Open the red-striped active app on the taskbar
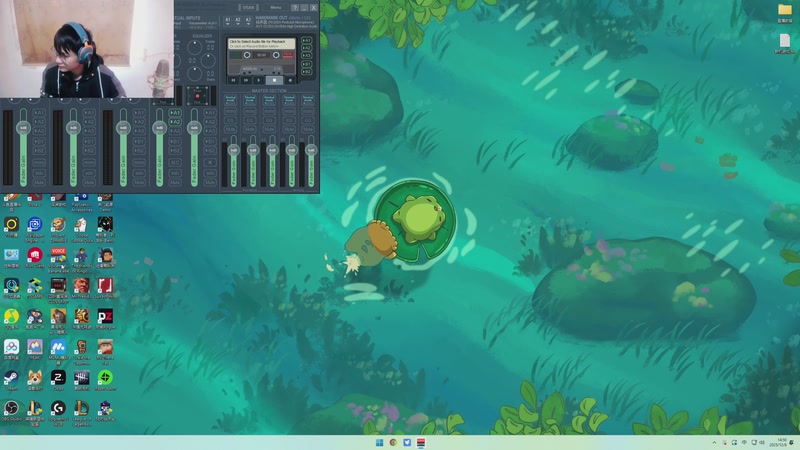Image resolution: width=800 pixels, height=450 pixels. 421,442
